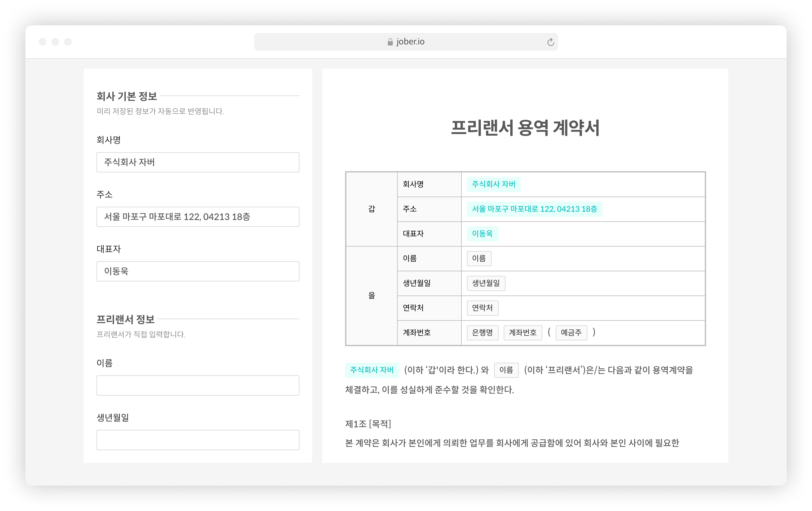
Task: Click the 회사명 label cell in table
Action: click(429, 184)
